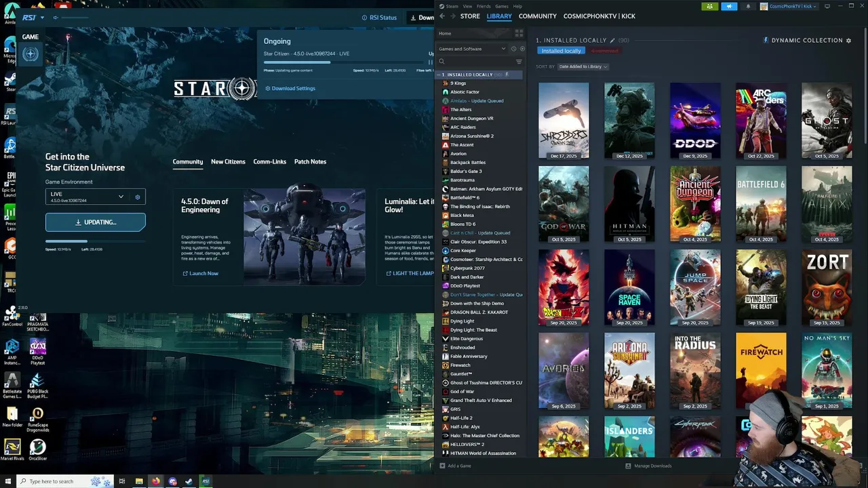This screenshot has height=488, width=868.
Task: Mute the RSI launcher volume speaker icon
Action: [56, 18]
